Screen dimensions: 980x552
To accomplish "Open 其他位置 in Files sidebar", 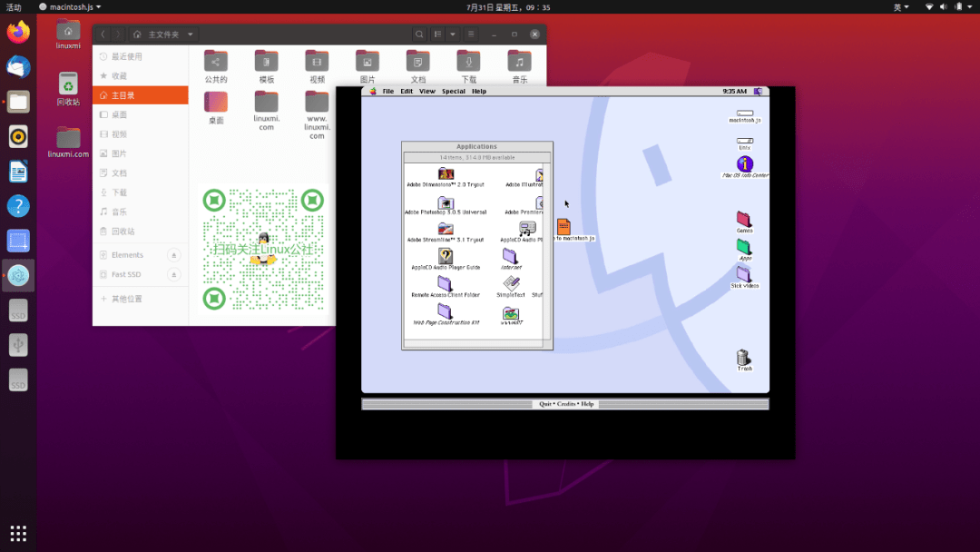I will coord(141,299).
